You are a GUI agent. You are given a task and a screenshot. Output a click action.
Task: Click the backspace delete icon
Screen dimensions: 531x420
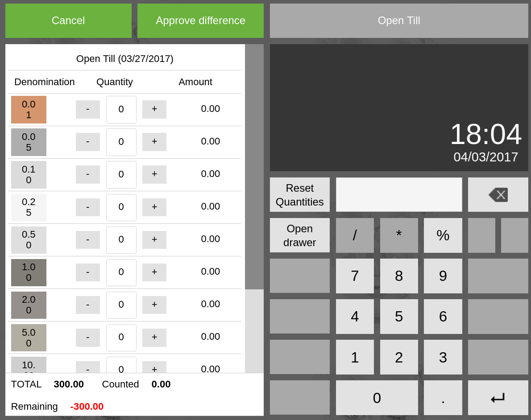pyautogui.click(x=498, y=195)
